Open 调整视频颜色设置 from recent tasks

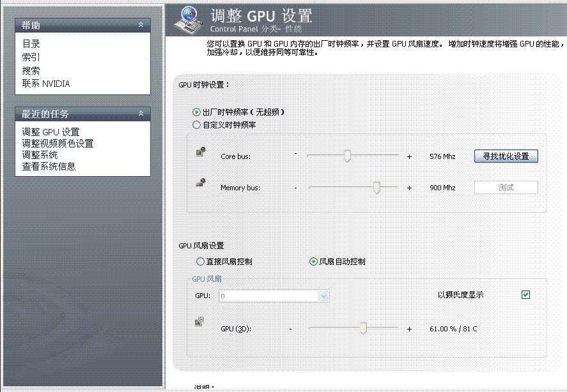coord(58,144)
